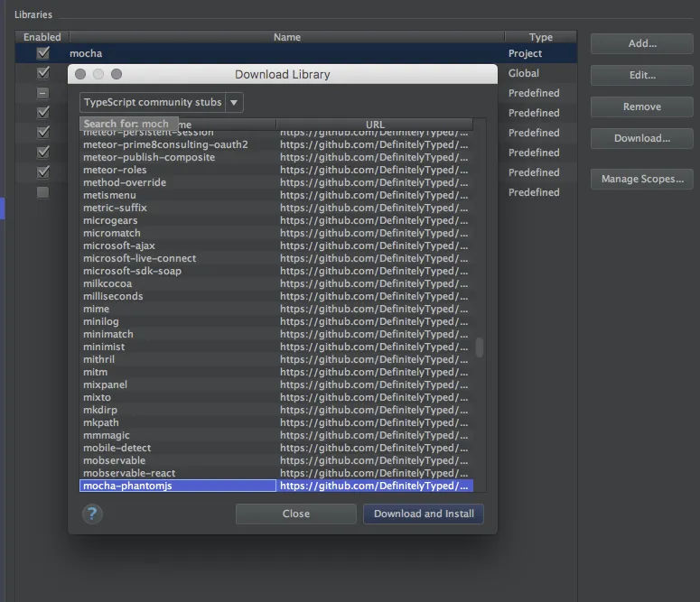Click the Name column header in Libraries table

[x=287, y=37]
